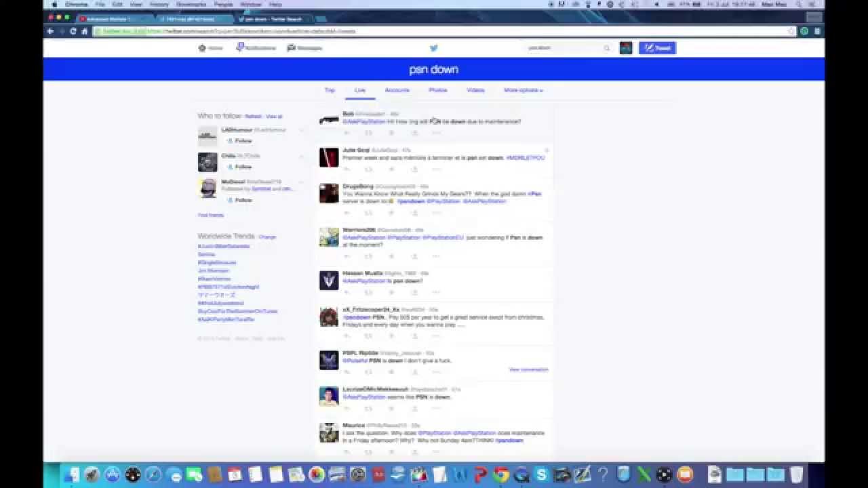Click the search magnifier icon
Image resolution: width=868 pixels, height=488 pixels.
click(607, 48)
